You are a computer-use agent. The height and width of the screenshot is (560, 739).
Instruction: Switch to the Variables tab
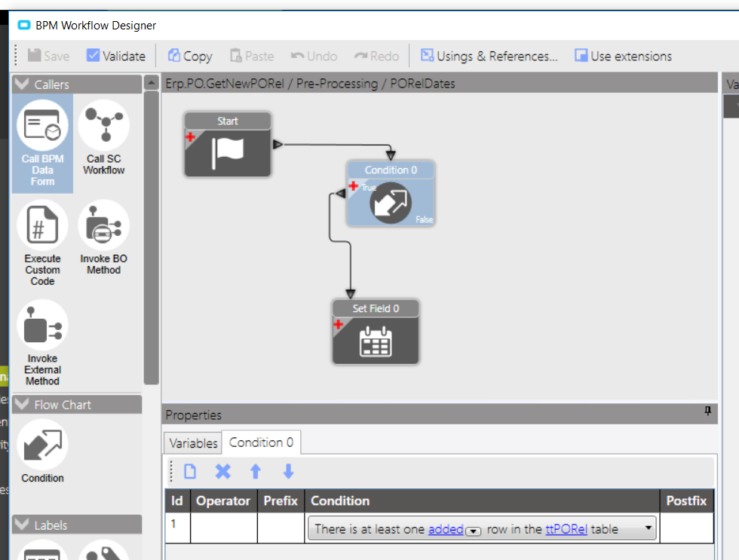click(x=193, y=443)
